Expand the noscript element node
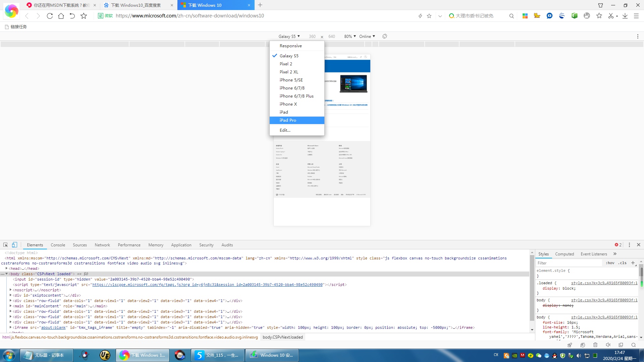The image size is (644, 362). 11,290
